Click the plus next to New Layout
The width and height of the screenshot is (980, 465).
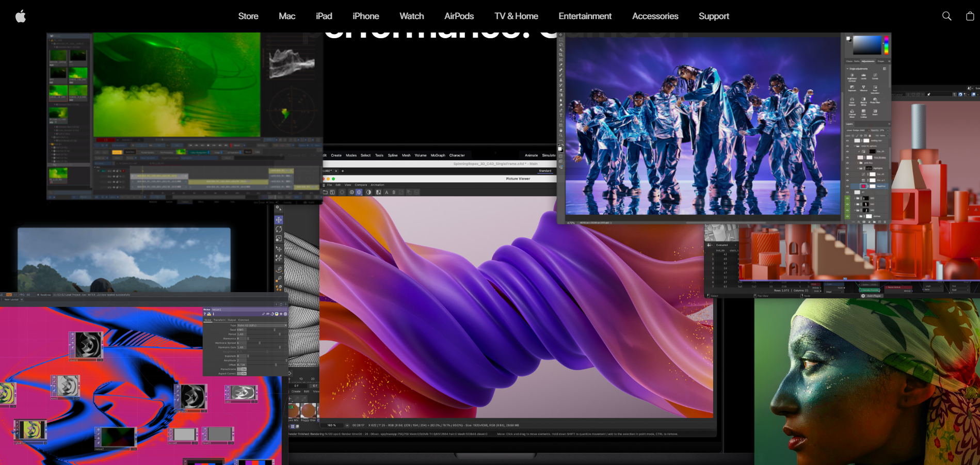(22, 299)
